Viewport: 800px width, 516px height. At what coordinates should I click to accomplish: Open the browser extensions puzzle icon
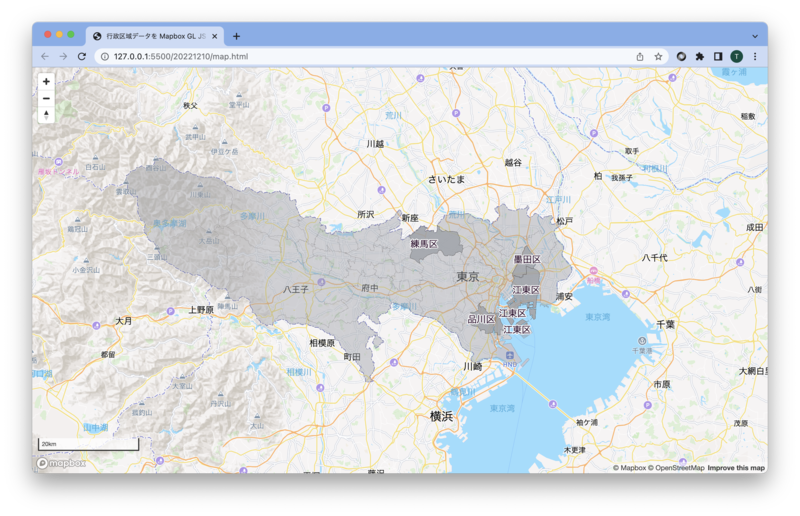(699, 57)
